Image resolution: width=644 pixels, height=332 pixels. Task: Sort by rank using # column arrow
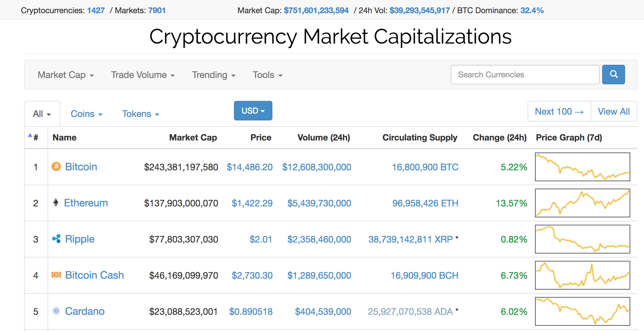(30, 135)
